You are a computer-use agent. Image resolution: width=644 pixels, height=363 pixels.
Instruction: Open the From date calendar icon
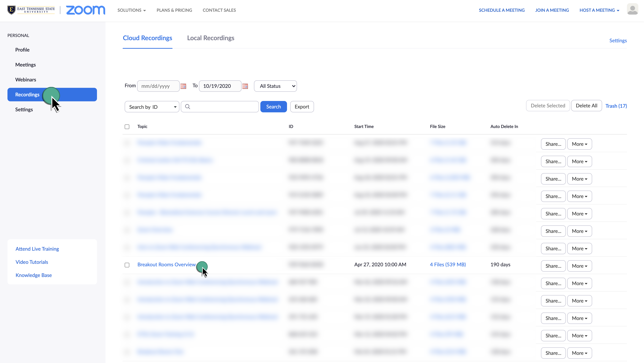tap(183, 86)
